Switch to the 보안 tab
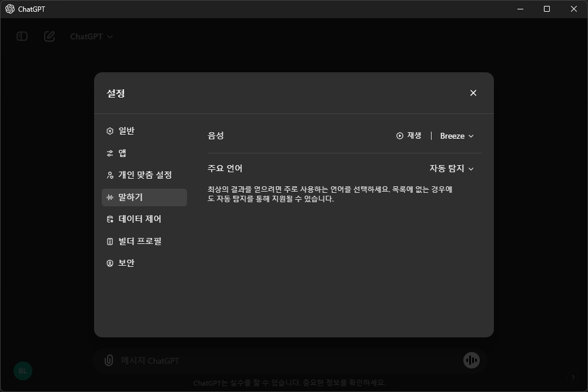This screenshot has height=392, width=588. tap(145, 263)
